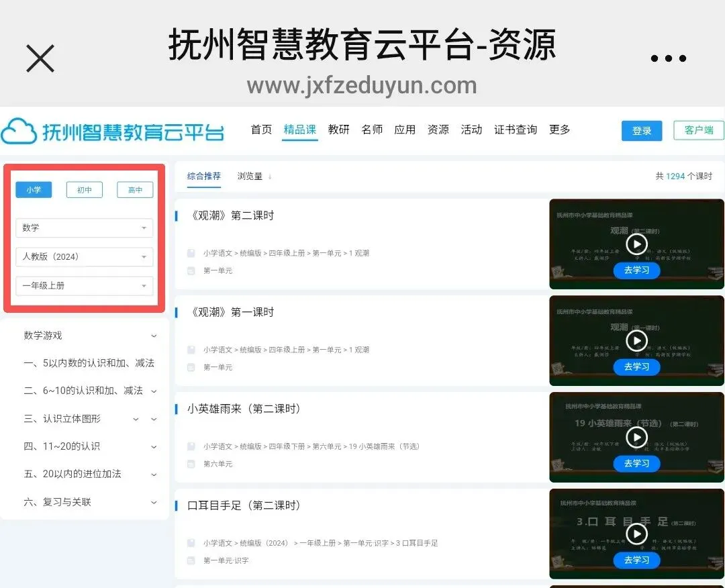Viewport: 725px width, 588px height.
Task: Click unit icon beside 第一单元 under 《观潮》第一课时
Action: coord(191,368)
